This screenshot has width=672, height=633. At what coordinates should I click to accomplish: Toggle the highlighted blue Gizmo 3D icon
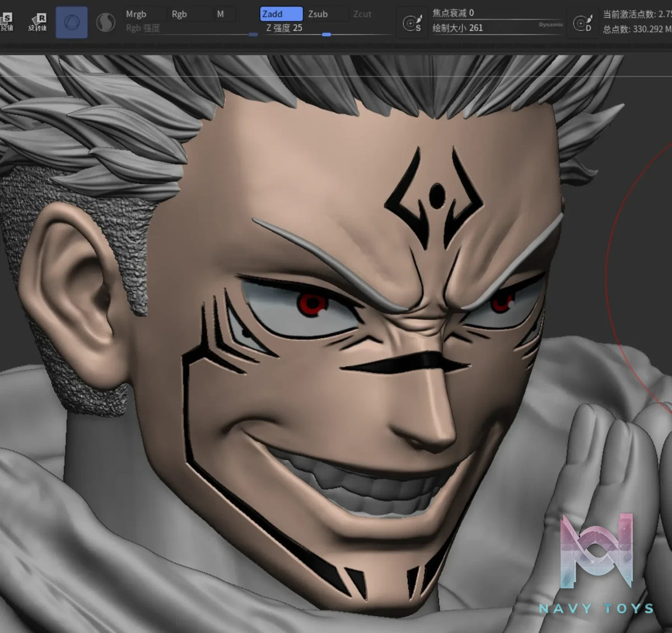coord(72,22)
